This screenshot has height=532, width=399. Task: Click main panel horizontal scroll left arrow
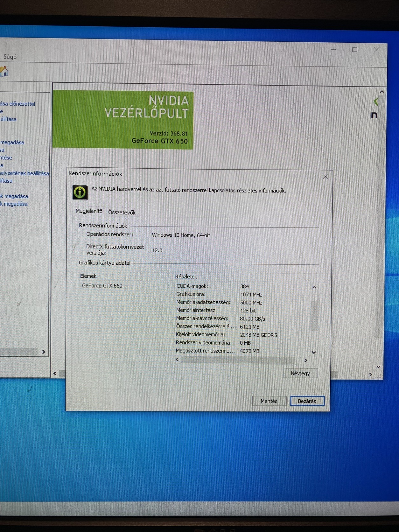click(55, 374)
